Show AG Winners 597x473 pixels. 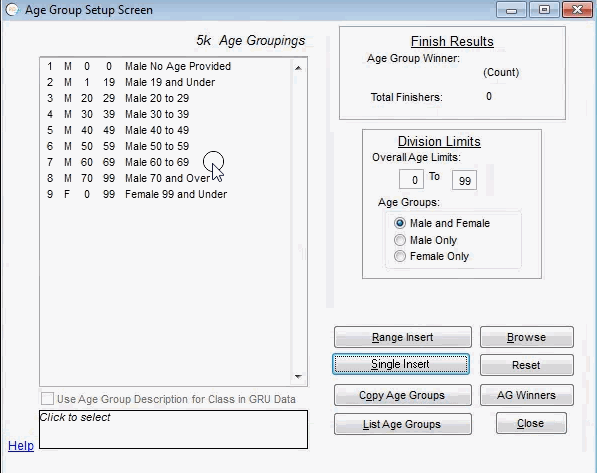tap(527, 395)
